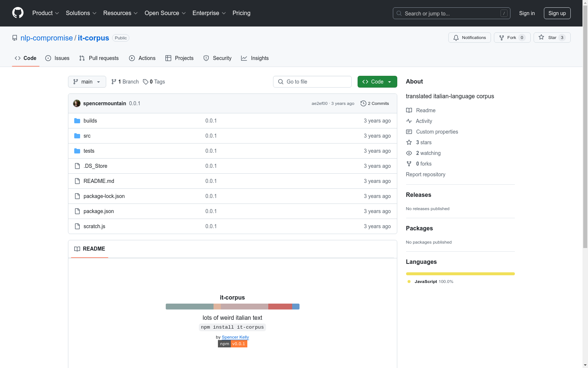Click the fork icon in Fork button

click(x=502, y=38)
